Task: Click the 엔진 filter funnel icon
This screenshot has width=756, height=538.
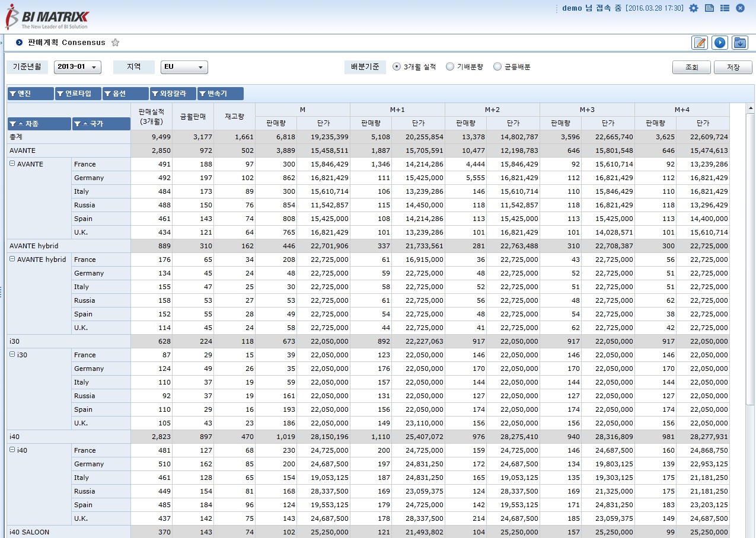Action: pyautogui.click(x=14, y=93)
